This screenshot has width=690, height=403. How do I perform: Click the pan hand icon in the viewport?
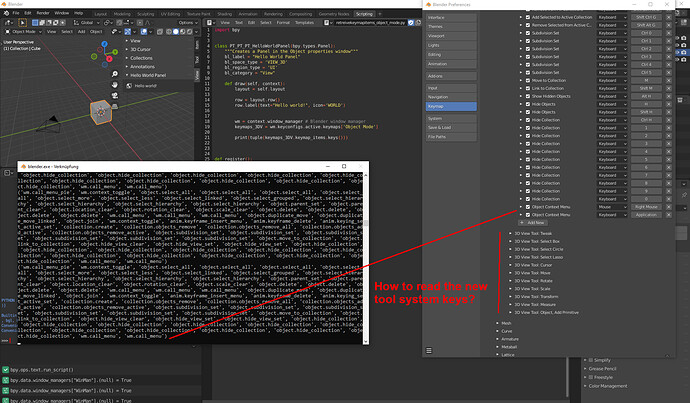[115, 84]
